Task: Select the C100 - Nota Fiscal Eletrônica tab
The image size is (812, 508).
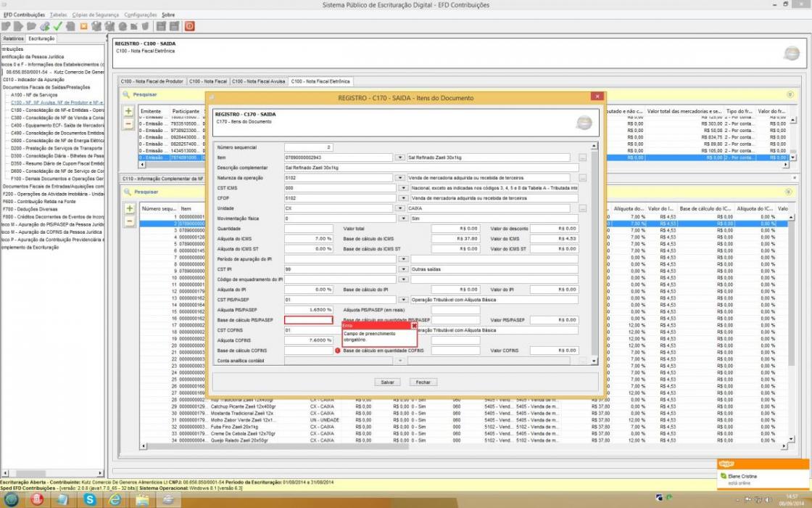Action: (320, 81)
